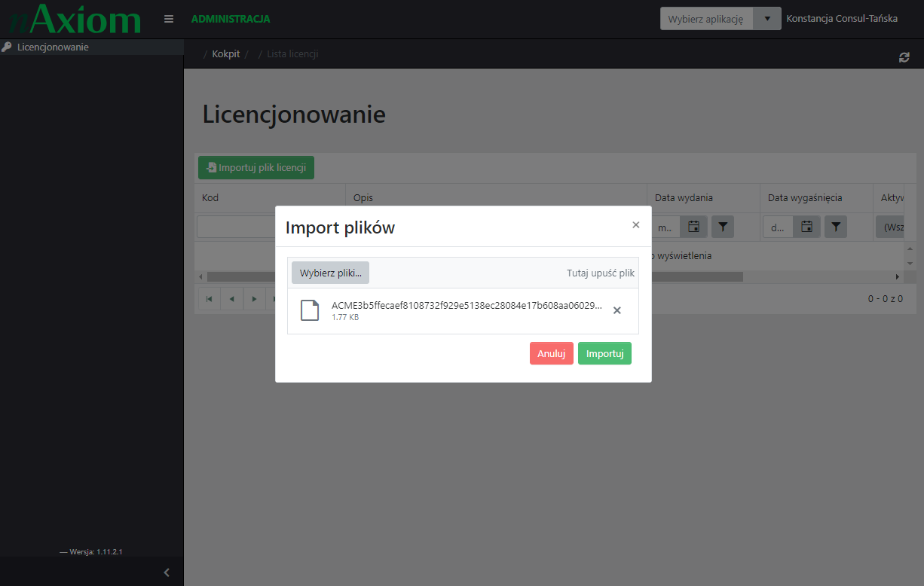
Task: Click the funnel filter icon for Data wydania
Action: pyautogui.click(x=722, y=226)
